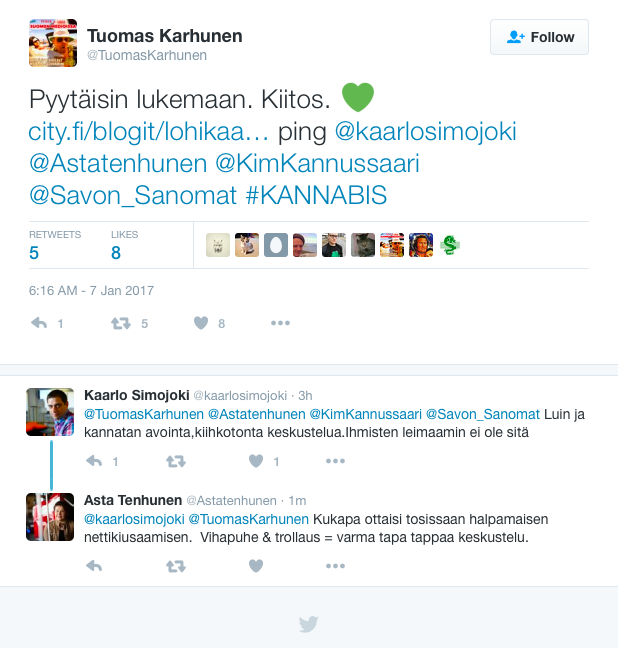Like Asta Tenhunen's reply
Screen dimensions: 618x648
click(x=256, y=566)
